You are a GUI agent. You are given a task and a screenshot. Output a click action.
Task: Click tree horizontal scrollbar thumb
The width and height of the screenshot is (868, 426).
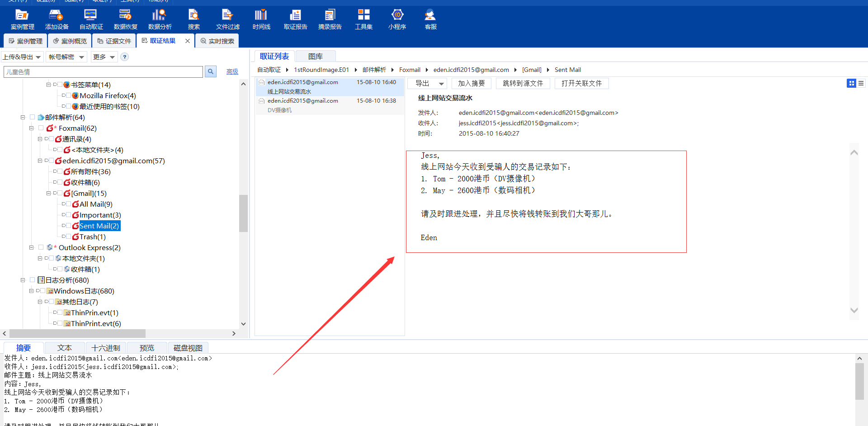(x=77, y=333)
